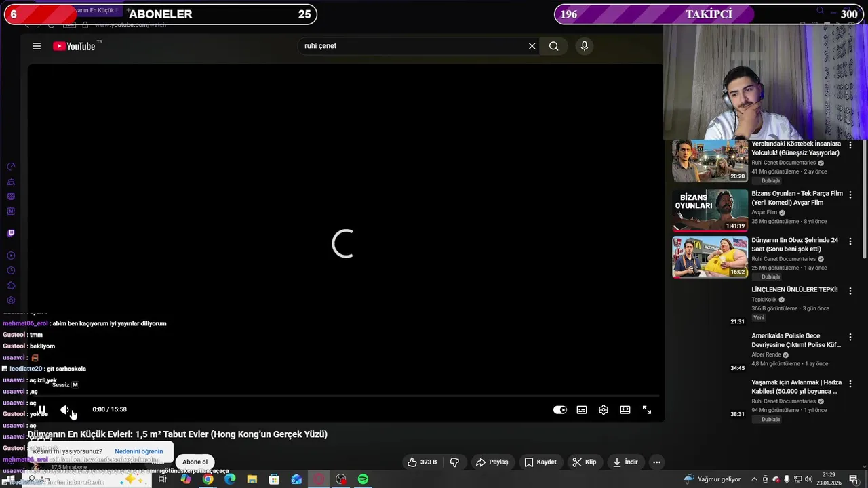
Task: Click the TepkiKolik channel name
Action: pyautogui.click(x=764, y=300)
